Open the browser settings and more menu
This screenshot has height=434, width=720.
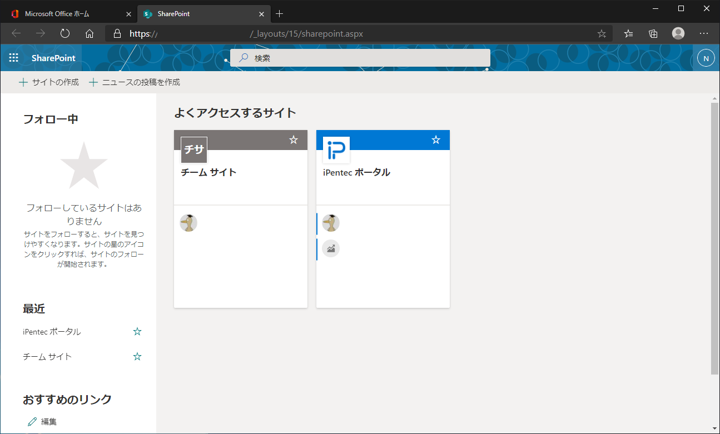coord(703,34)
